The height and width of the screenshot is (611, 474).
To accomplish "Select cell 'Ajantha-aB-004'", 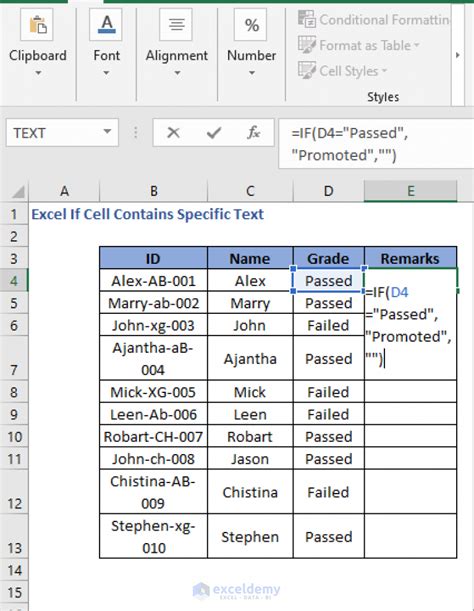I will point(153,358).
